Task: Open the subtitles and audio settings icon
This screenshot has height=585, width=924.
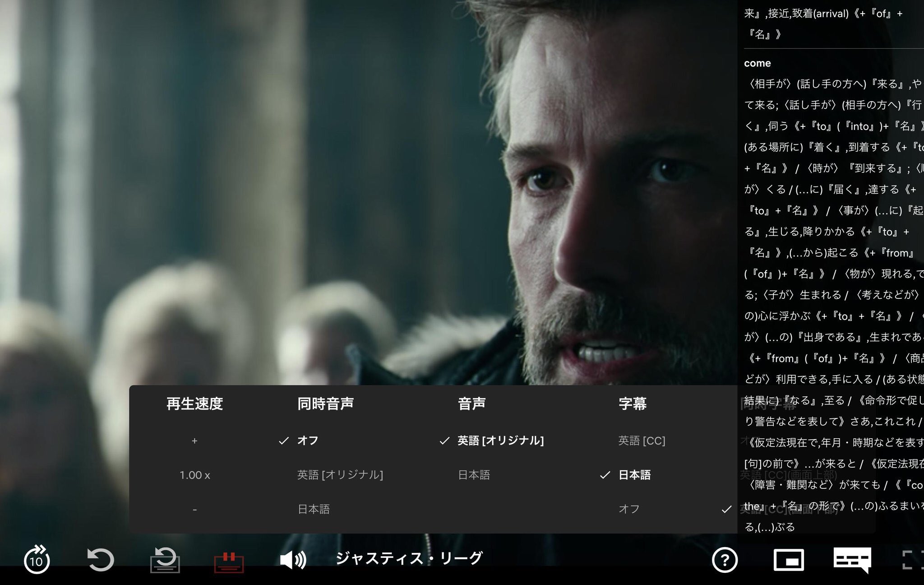Action: (852, 560)
